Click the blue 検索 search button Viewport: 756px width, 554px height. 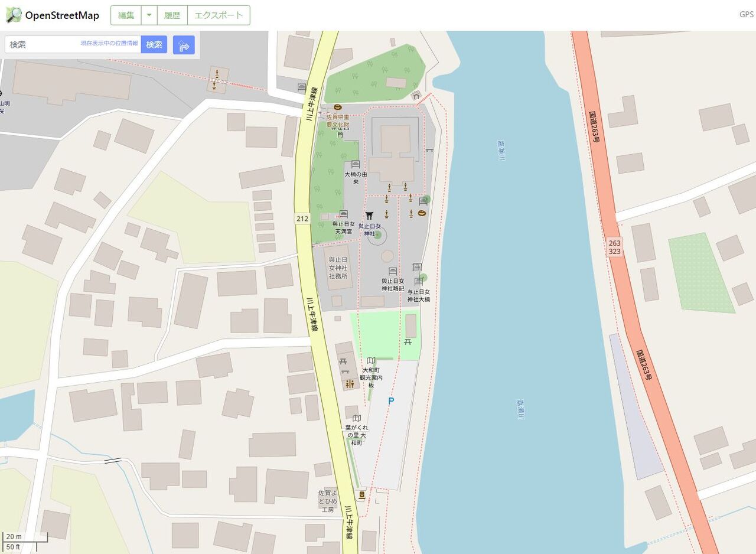tap(154, 45)
